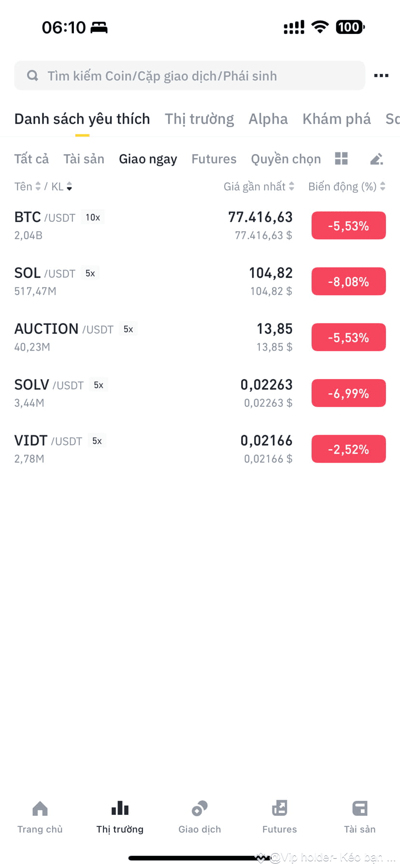Sort by Giá gần nhất price
400x868 pixels.
259,187
